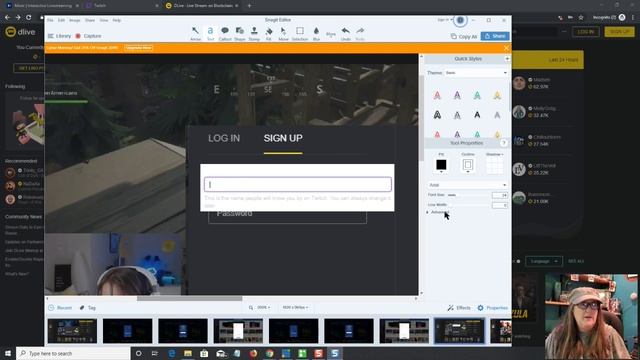
Task: Click LOG IN button on DLive page
Action: [x=586, y=32]
